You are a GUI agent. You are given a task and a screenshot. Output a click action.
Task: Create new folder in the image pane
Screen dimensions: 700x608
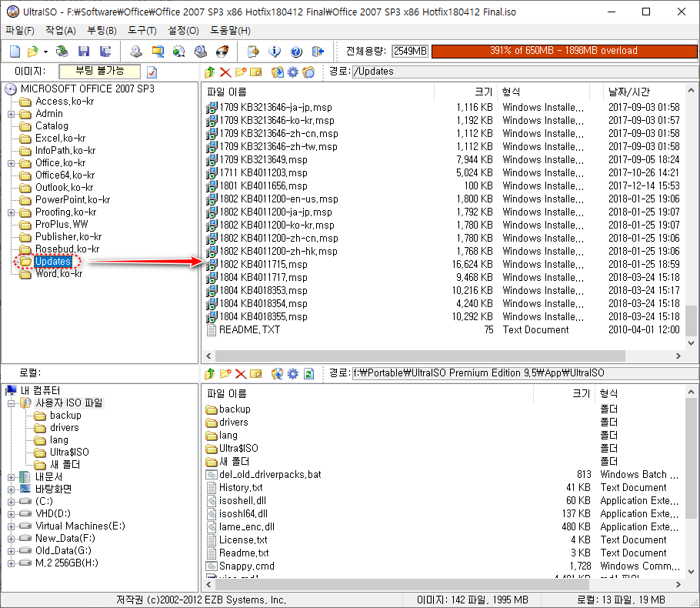241,72
